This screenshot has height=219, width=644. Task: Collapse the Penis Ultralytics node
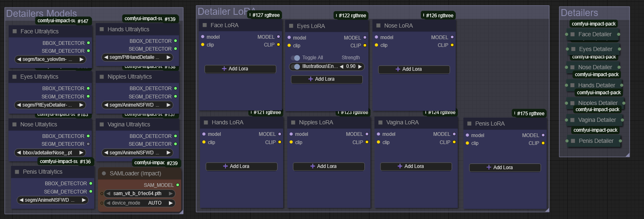point(17,172)
